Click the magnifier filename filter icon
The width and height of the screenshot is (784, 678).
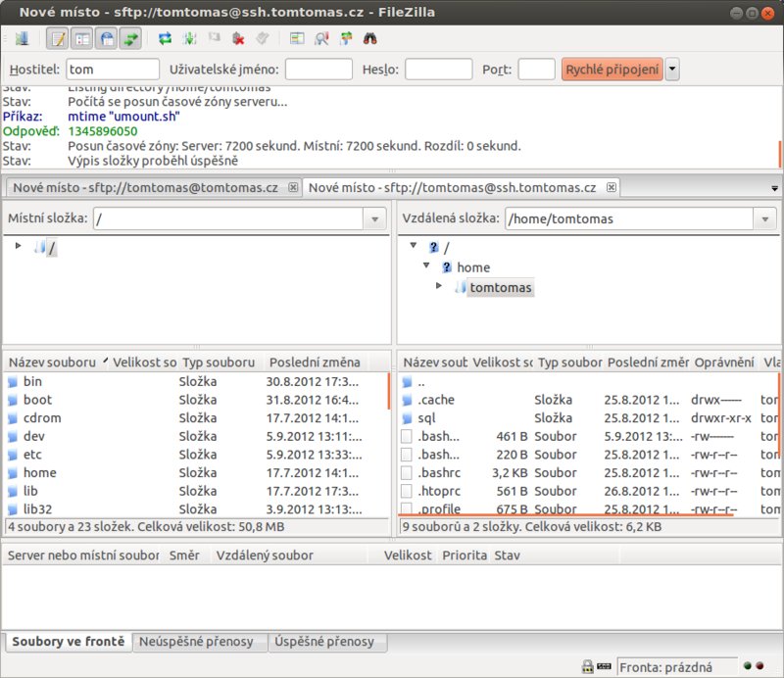click(x=321, y=38)
